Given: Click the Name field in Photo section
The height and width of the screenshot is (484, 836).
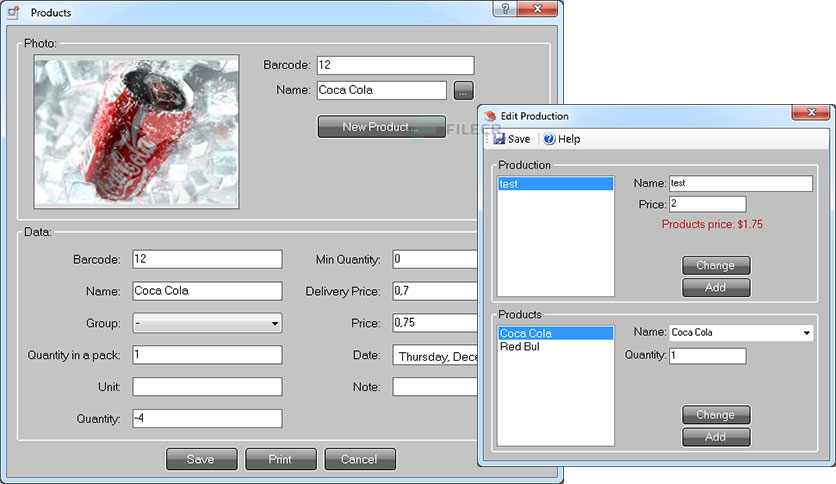Looking at the screenshot, I should pos(381,90).
